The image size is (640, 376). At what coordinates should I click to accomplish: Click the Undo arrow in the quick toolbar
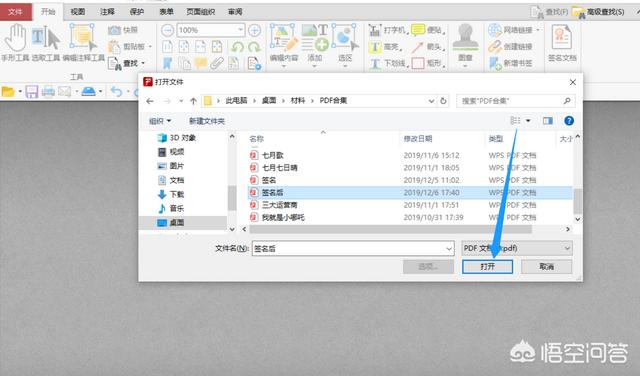point(117,91)
